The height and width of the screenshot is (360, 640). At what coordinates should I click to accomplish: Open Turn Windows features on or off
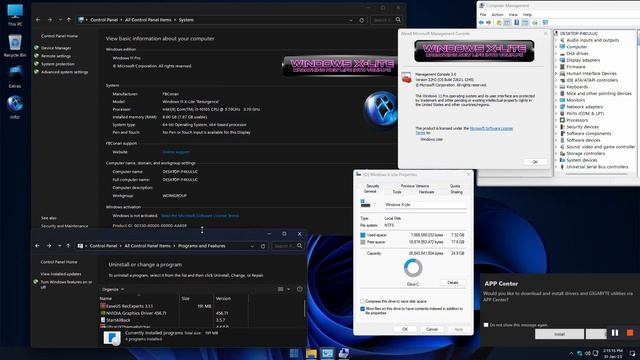[66, 284]
